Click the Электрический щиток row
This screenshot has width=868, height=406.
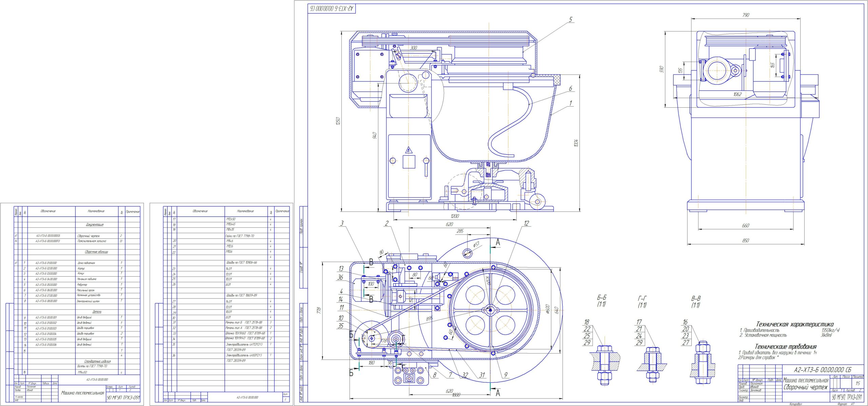tap(77, 301)
